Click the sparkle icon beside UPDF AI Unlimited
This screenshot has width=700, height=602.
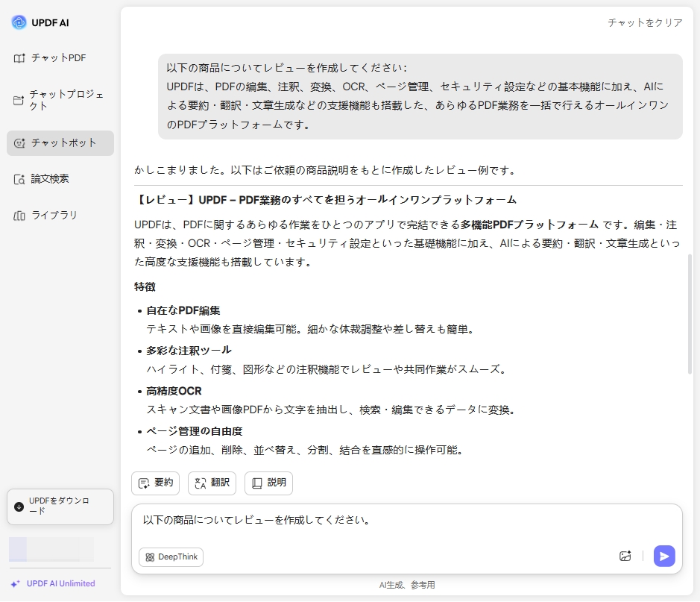16,583
